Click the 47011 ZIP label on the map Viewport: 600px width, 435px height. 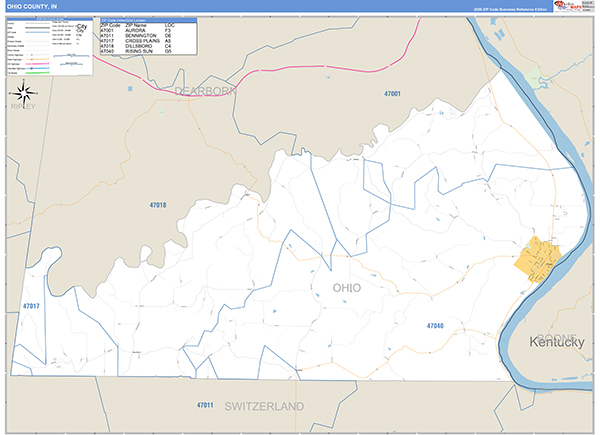205,405
